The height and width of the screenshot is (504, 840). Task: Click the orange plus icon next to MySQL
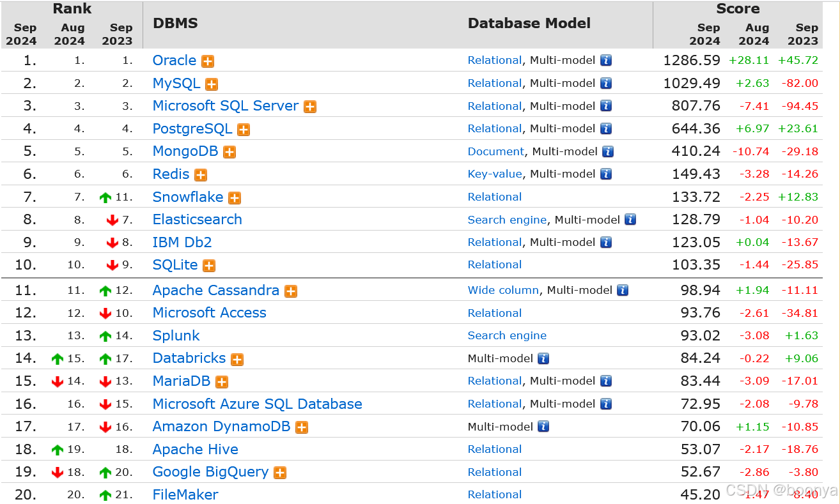[x=212, y=84]
